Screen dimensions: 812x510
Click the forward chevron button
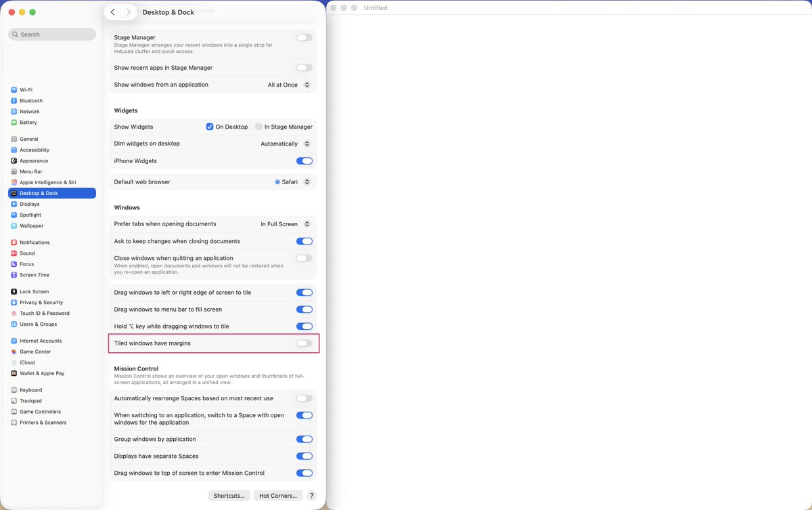[129, 12]
